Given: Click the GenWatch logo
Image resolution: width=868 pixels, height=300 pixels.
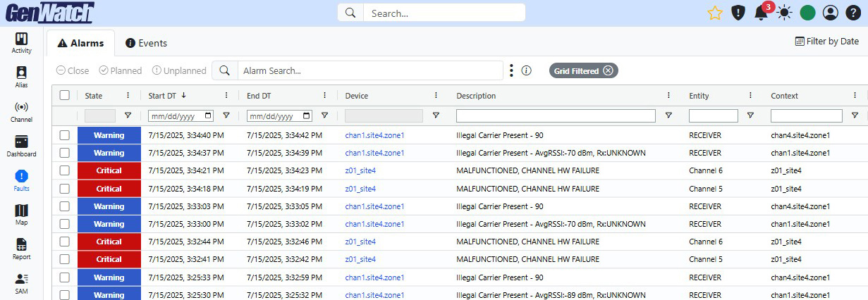Looking at the screenshot, I should 49,13.
